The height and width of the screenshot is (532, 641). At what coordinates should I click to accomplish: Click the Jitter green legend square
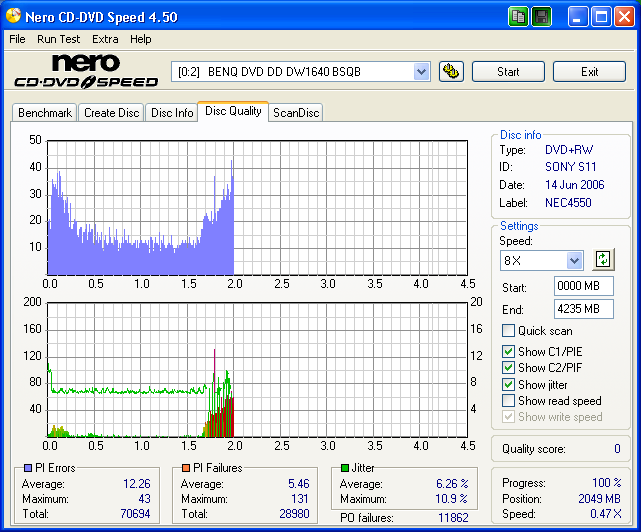345,468
